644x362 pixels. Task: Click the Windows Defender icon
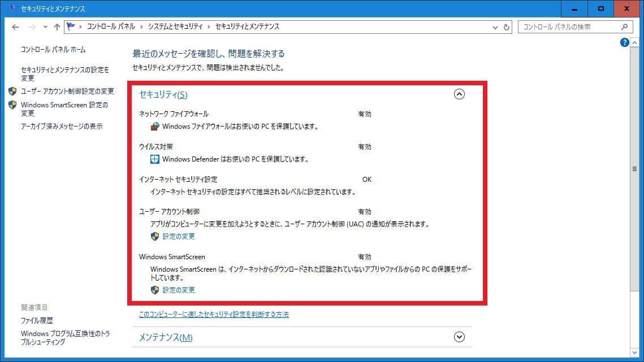click(x=155, y=159)
